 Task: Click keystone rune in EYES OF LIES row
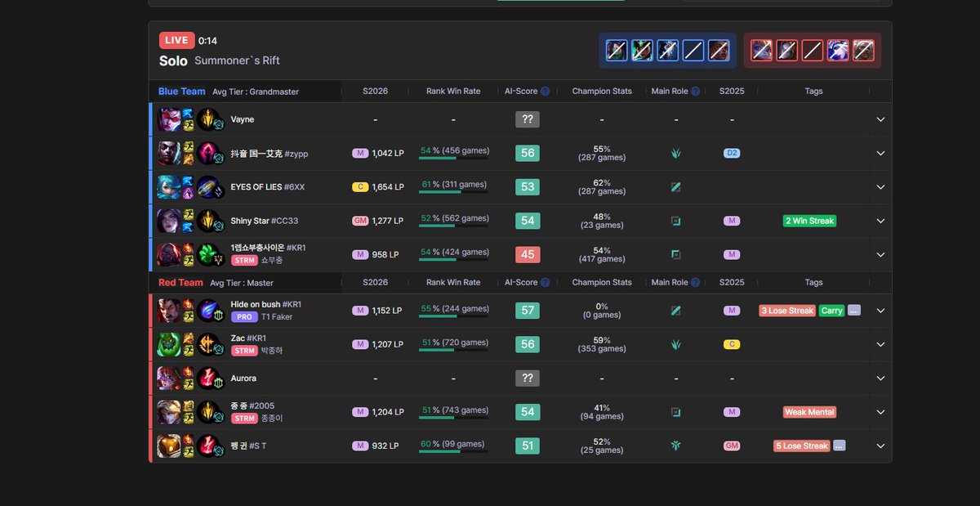[x=207, y=186]
